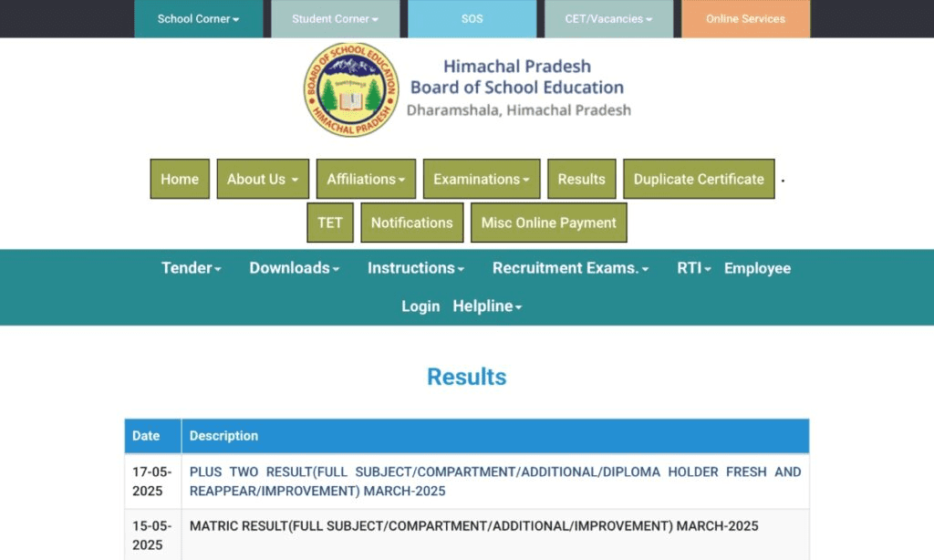Image resolution: width=934 pixels, height=560 pixels.
Task: Open the Student Corner dropdown
Action: [336, 19]
